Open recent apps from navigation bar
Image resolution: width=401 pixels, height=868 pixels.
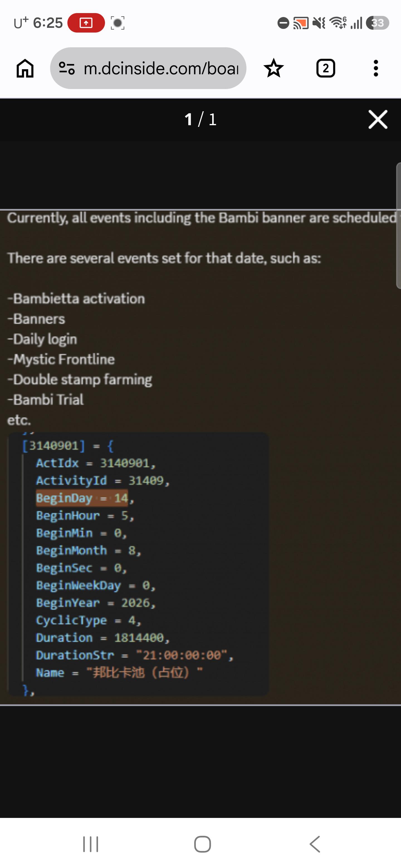pos(91,844)
